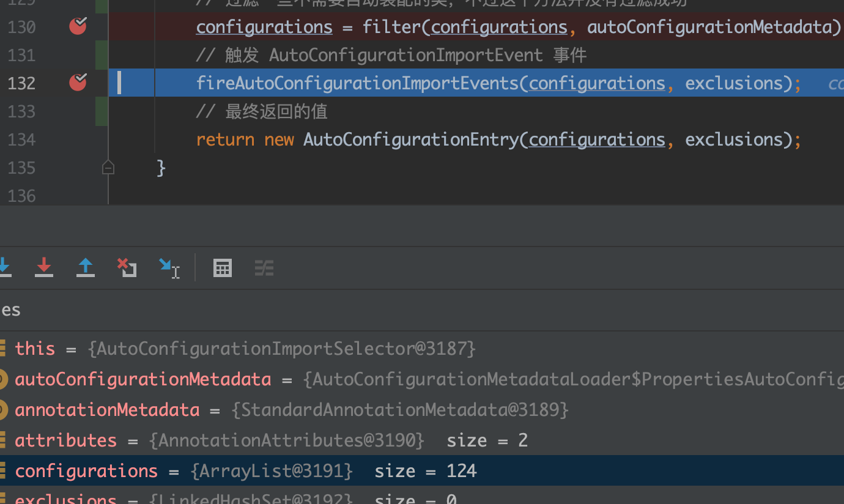Click the Run to Cursor icon

pos(169,268)
